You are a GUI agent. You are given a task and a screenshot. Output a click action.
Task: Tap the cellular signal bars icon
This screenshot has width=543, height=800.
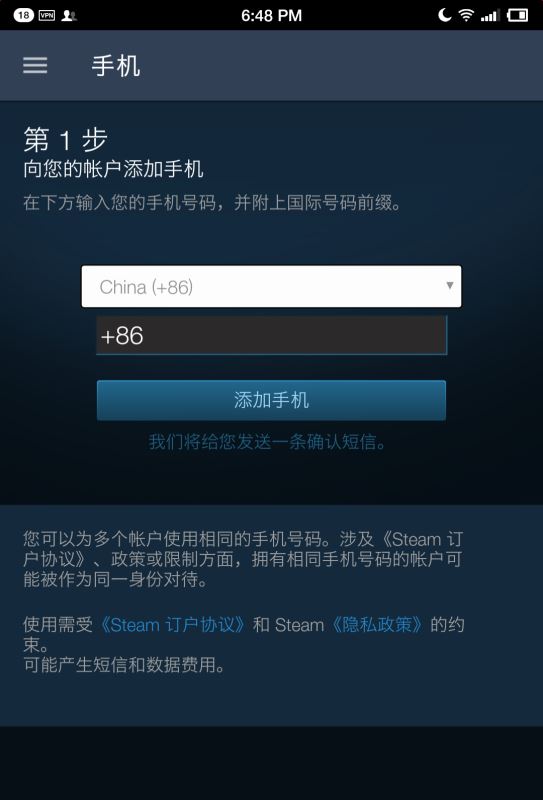pos(490,16)
